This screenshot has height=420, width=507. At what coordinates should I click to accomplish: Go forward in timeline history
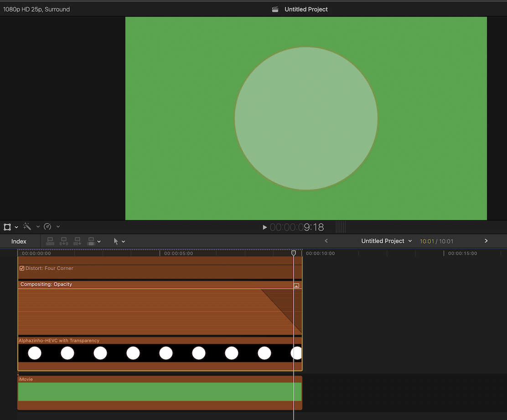[486, 241]
